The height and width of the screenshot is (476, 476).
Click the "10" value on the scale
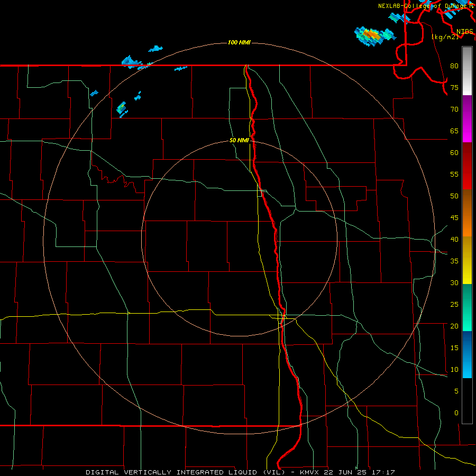click(454, 370)
